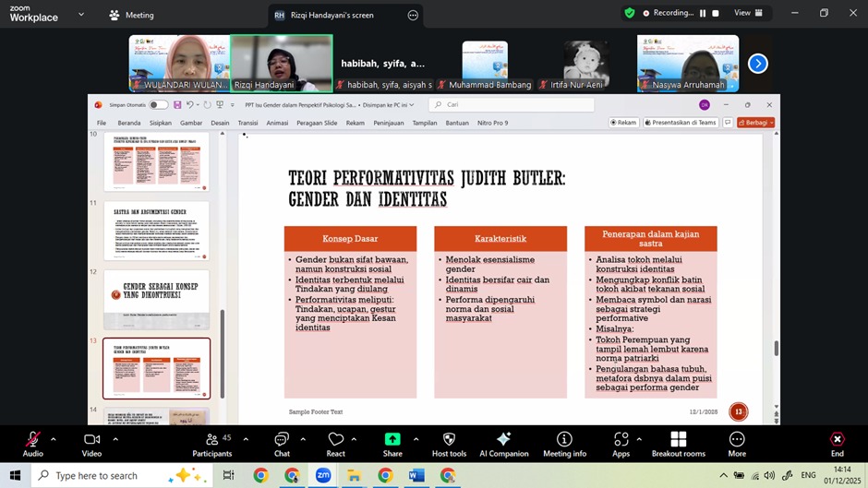Select slide 12 thumbnail in the panel
The height and width of the screenshot is (488, 868).
coord(156,300)
